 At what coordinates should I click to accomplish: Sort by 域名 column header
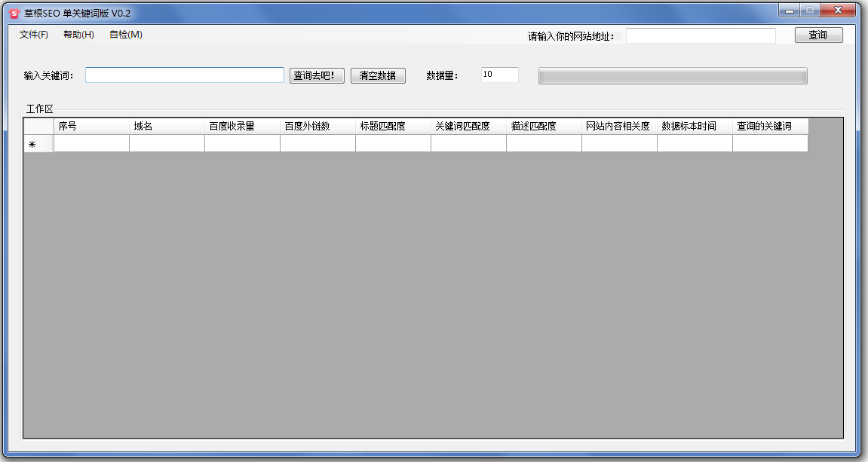tap(167, 126)
